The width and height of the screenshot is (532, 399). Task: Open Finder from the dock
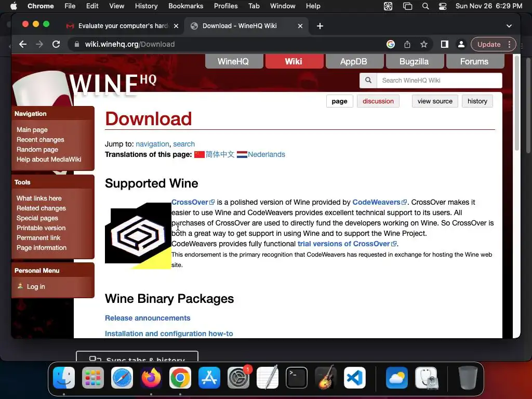click(64, 378)
